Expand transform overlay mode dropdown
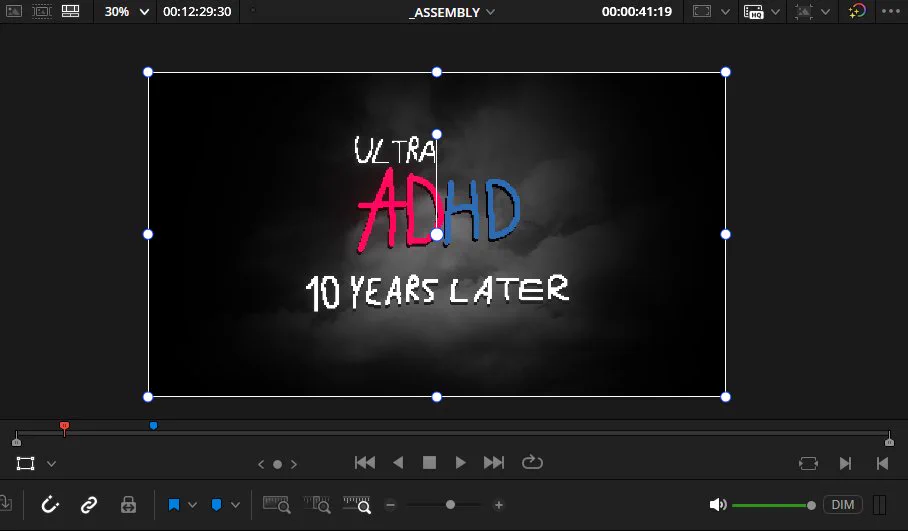Screen dimensions: 908x531 click(52, 464)
